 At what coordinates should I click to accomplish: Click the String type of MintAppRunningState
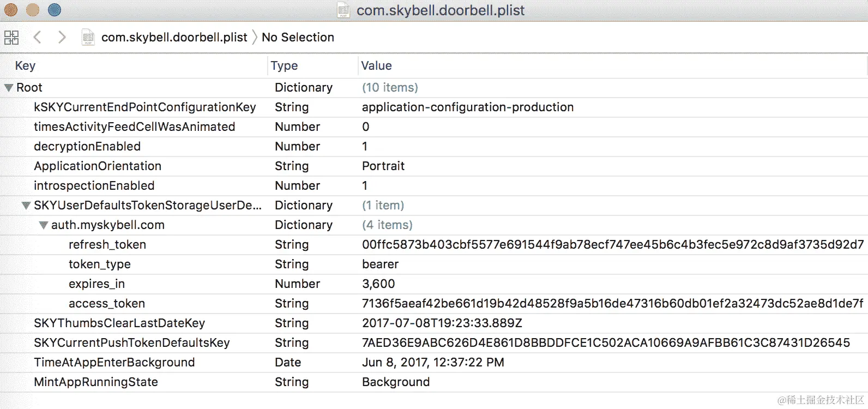pyautogui.click(x=292, y=382)
